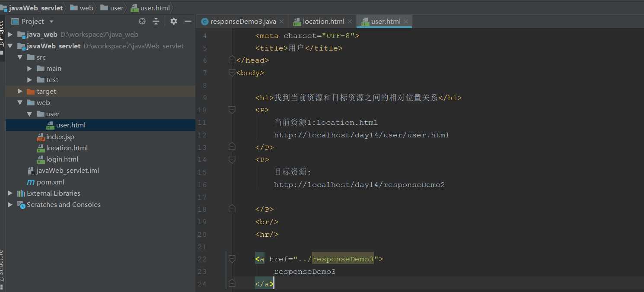
Task: Click responseDemo2 URL on line 16
Action: (359, 185)
